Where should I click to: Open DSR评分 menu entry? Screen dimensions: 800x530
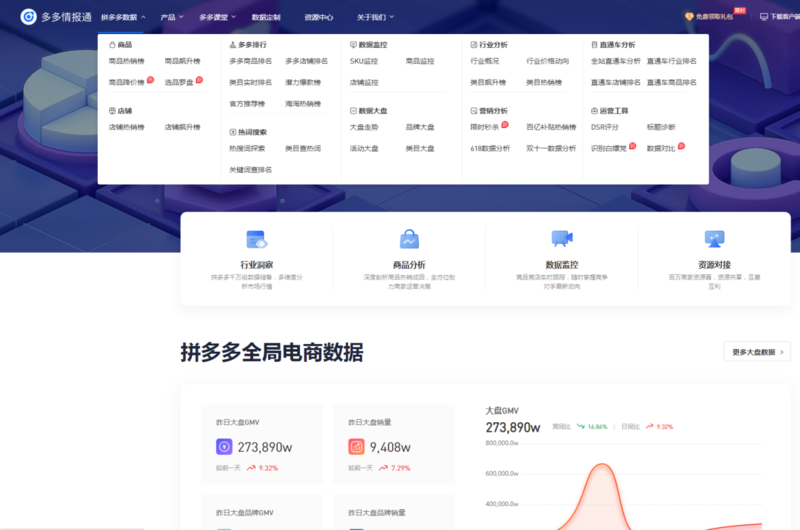pos(605,127)
